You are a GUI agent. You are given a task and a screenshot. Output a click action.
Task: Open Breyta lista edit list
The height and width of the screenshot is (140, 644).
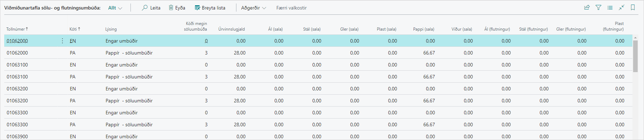[x=210, y=8]
